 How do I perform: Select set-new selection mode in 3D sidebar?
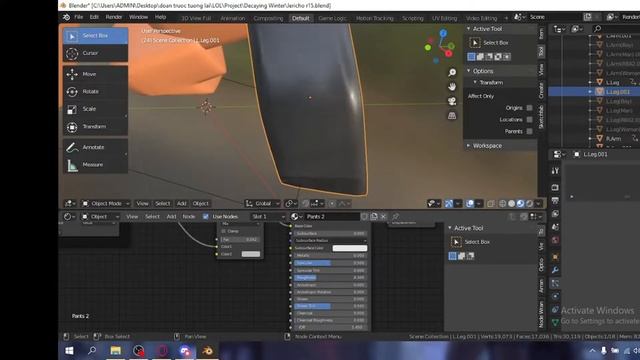(471, 57)
